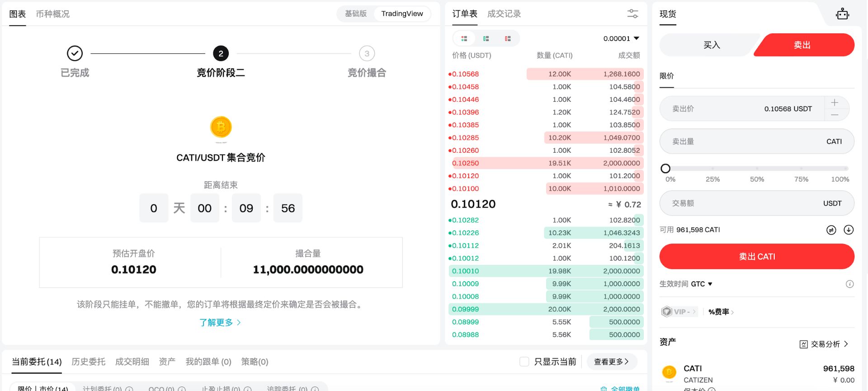Open the 成交明细 trade details tab

(132, 362)
